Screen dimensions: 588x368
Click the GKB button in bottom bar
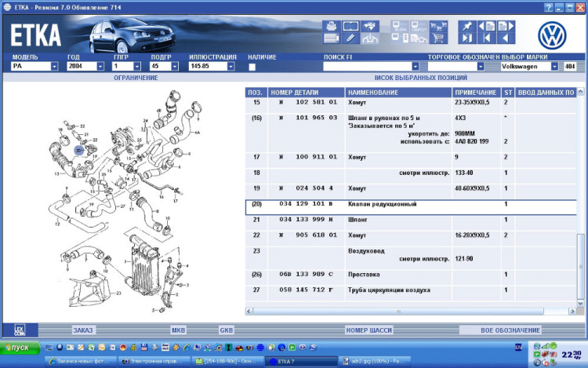[x=226, y=330]
